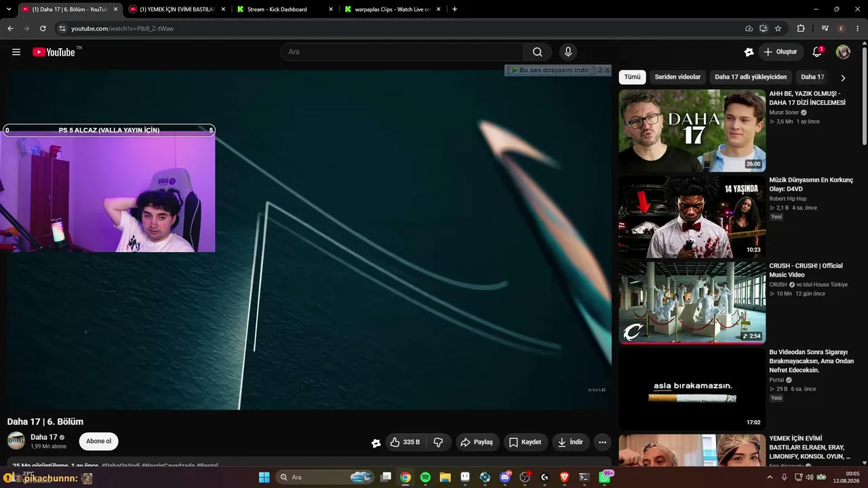Open the Chrome extensions puzzle icon
Viewport: 868px width, 488px height.
click(x=801, y=28)
